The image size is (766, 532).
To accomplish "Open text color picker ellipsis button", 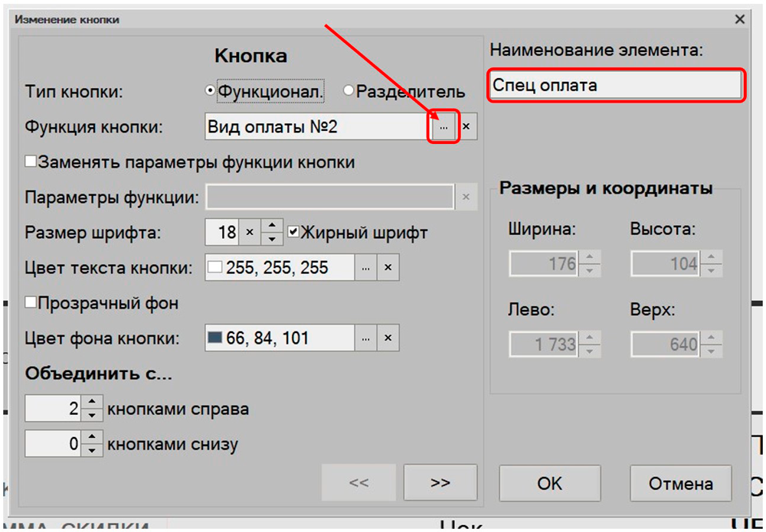I will 365,267.
